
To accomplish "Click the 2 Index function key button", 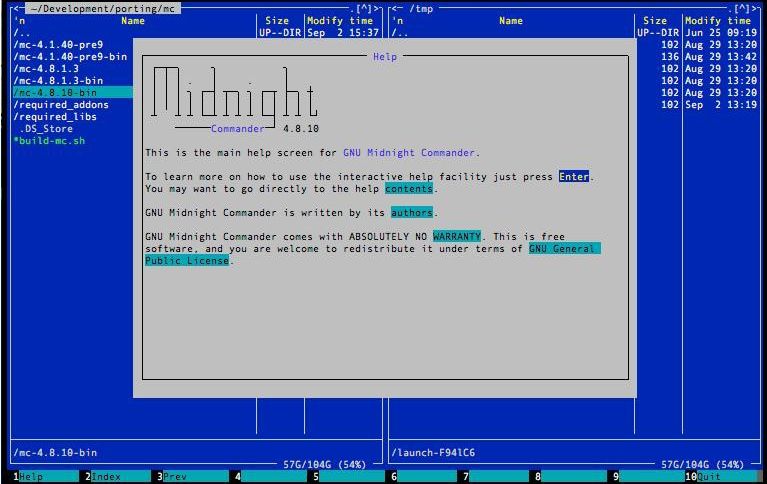I will pos(117,477).
